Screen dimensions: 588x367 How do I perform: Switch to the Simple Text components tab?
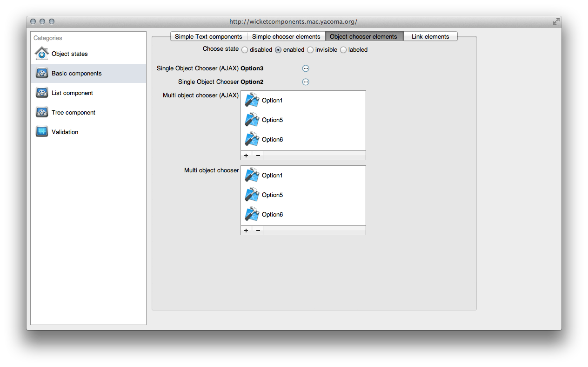pos(208,36)
